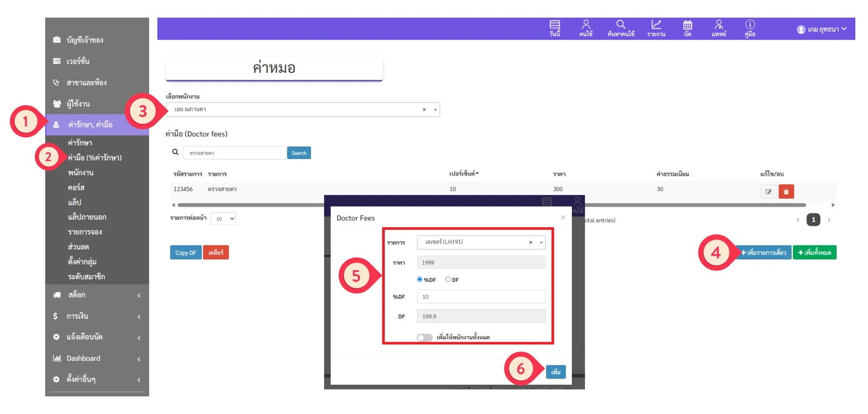Screen dimensions: 868x414
Task: Expand the item dropdown in Doctor Fees dialog
Action: point(541,243)
